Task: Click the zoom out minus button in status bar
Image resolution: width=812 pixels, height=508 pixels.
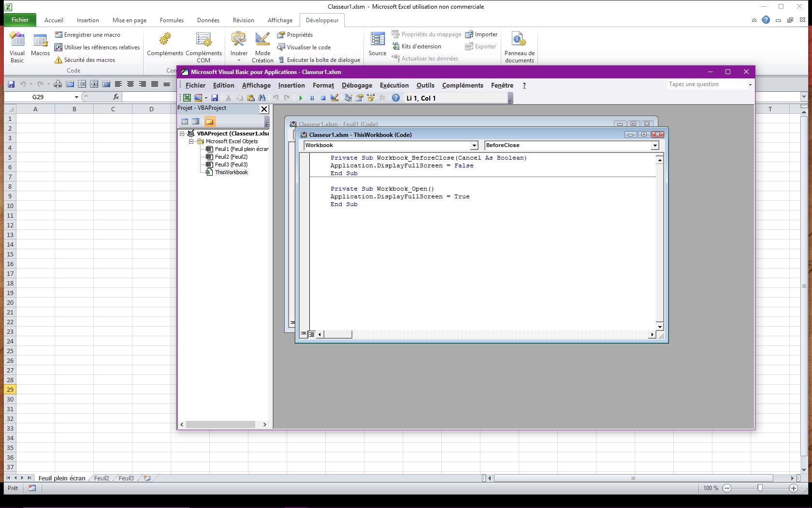Action: 726,488
